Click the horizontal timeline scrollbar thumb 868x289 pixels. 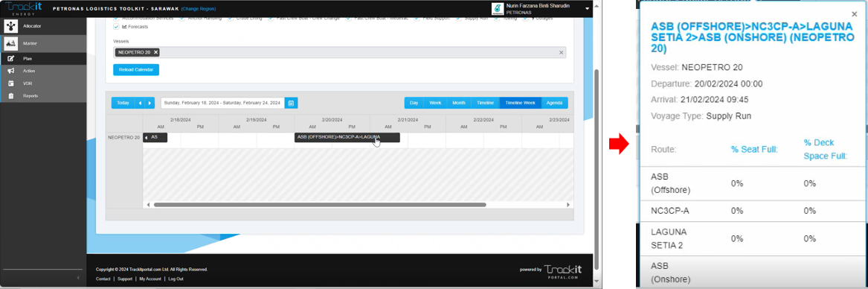(x=320, y=205)
